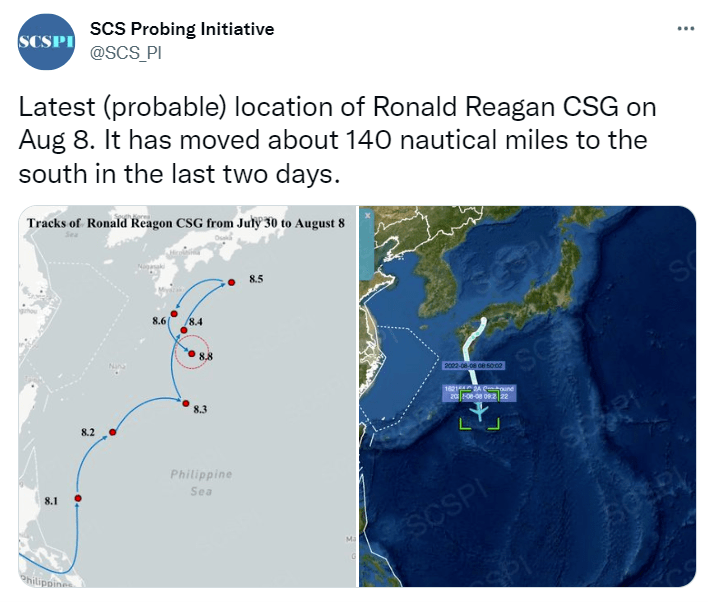The width and height of the screenshot is (708, 602).
Task: Select the aircraft icon in green brackets
Action: coord(480,412)
